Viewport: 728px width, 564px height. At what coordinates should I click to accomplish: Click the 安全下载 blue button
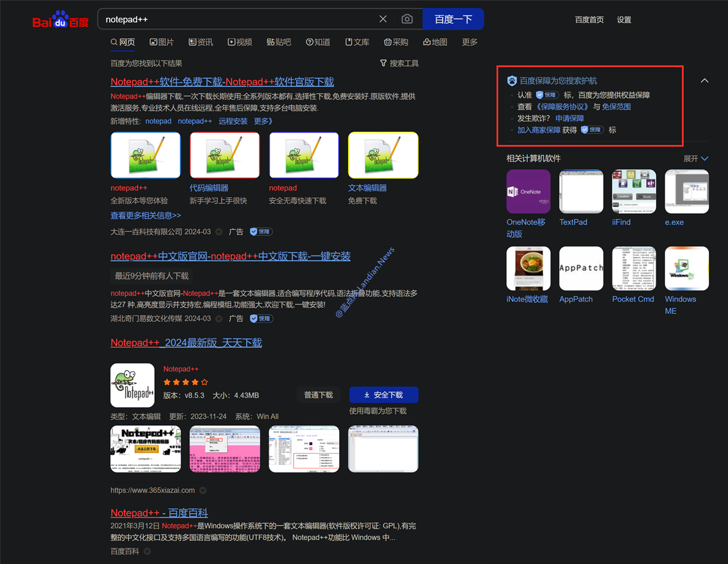(x=384, y=395)
